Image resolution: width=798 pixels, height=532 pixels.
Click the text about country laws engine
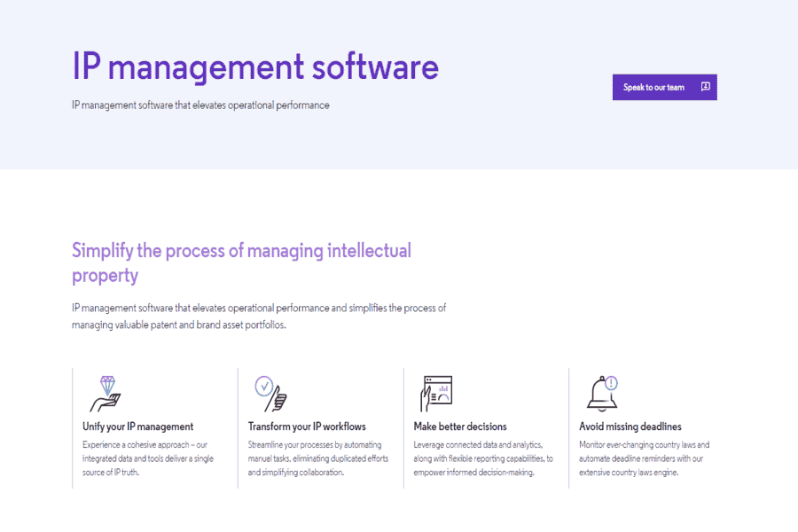pyautogui.click(x=645, y=458)
